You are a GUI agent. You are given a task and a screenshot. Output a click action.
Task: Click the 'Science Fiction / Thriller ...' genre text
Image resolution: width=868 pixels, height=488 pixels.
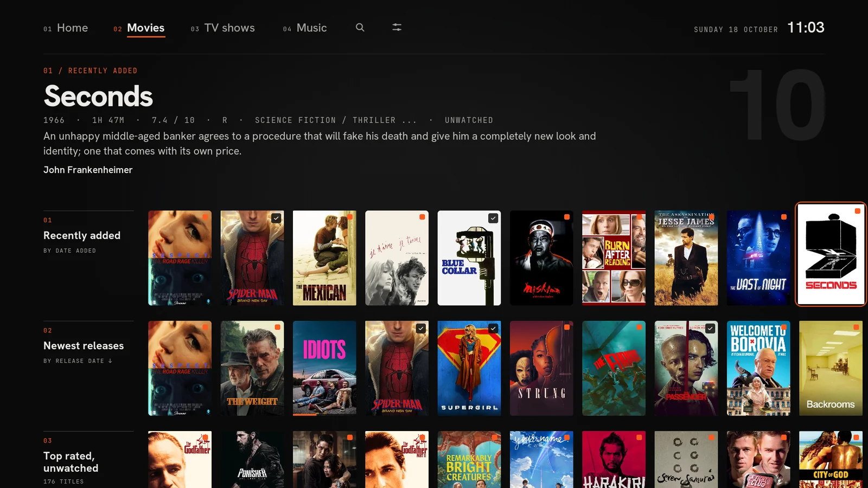336,120
